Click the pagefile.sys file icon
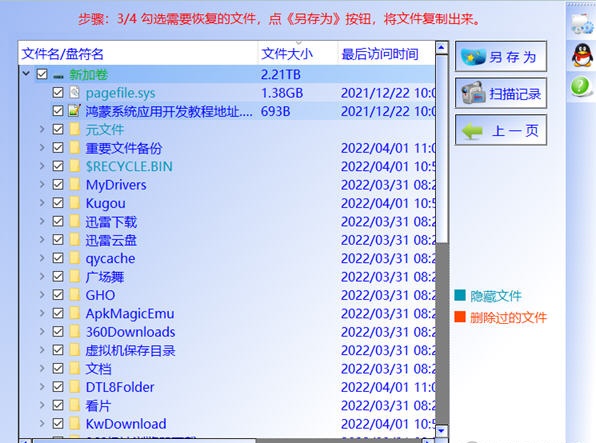Image resolution: width=596 pixels, height=443 pixels. coord(74,92)
